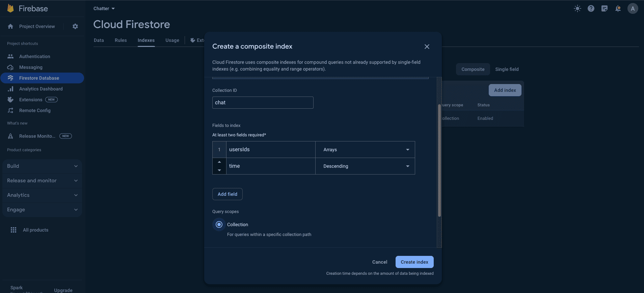The image size is (644, 293).
Task: Expand Engage category
Action: [x=42, y=210]
